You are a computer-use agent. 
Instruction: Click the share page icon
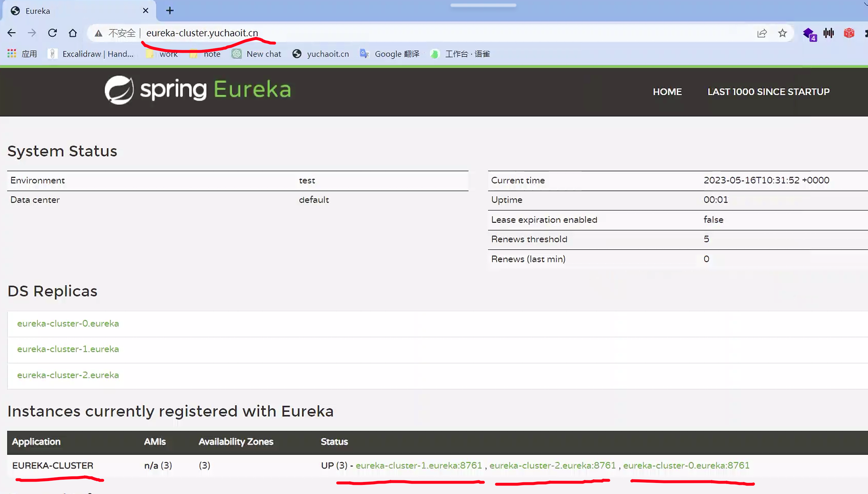click(x=762, y=33)
